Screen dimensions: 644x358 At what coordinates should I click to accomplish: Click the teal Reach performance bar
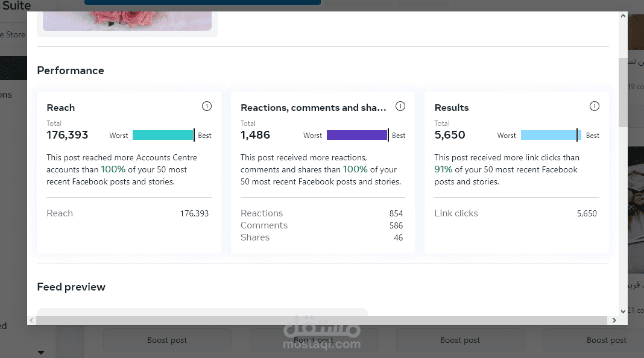[163, 135]
